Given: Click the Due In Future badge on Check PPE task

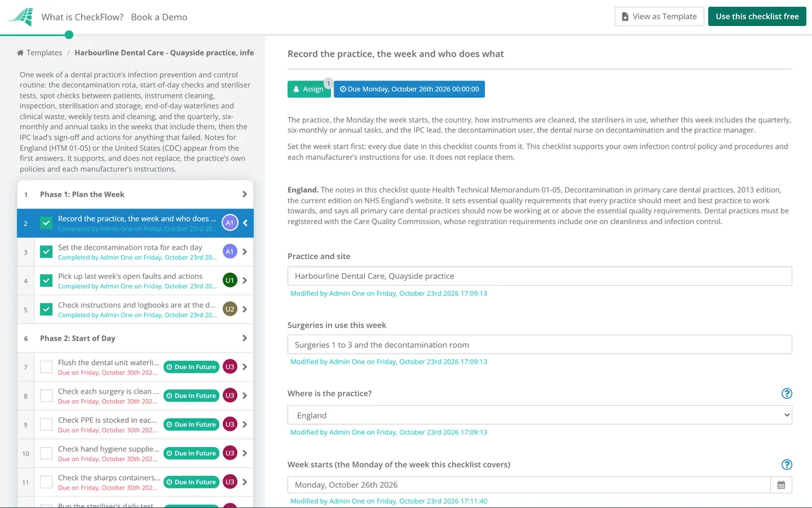Looking at the screenshot, I should click(191, 425).
